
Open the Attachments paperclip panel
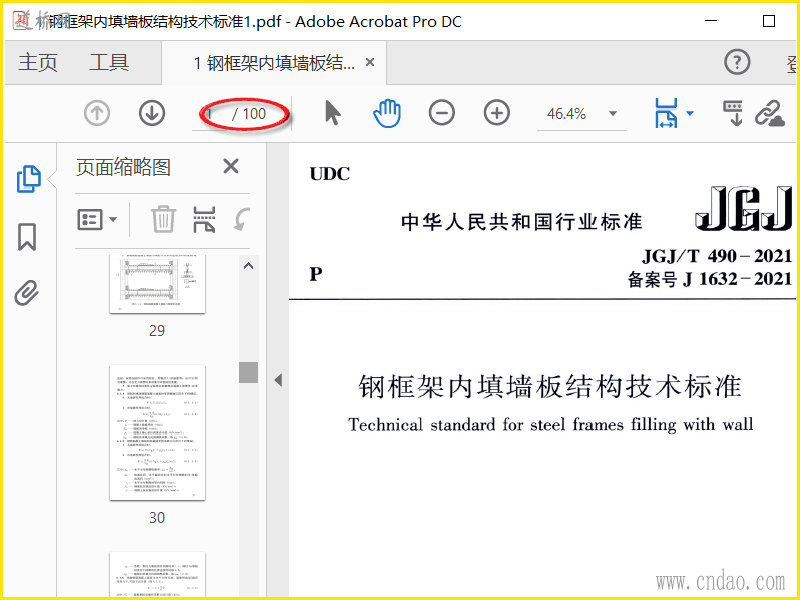coord(27,292)
